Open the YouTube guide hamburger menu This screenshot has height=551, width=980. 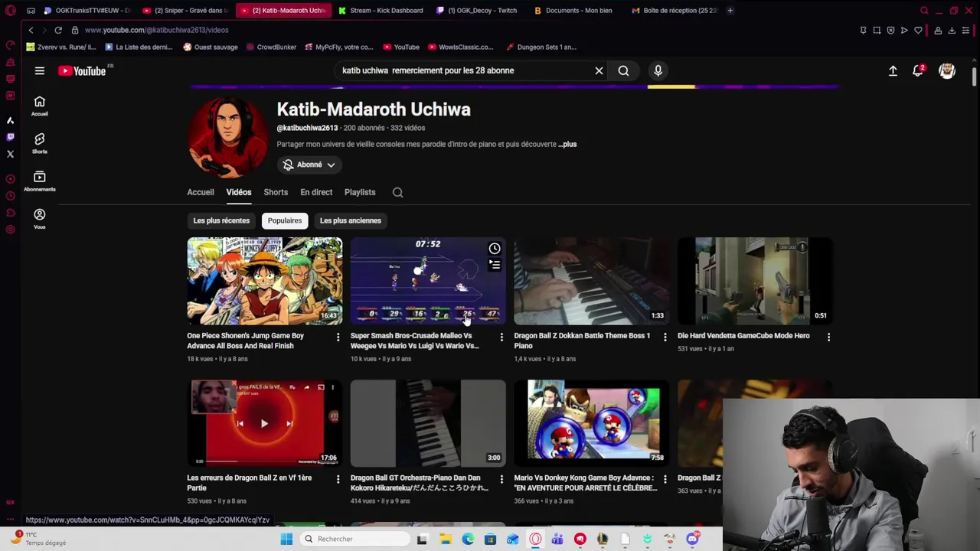click(39, 70)
